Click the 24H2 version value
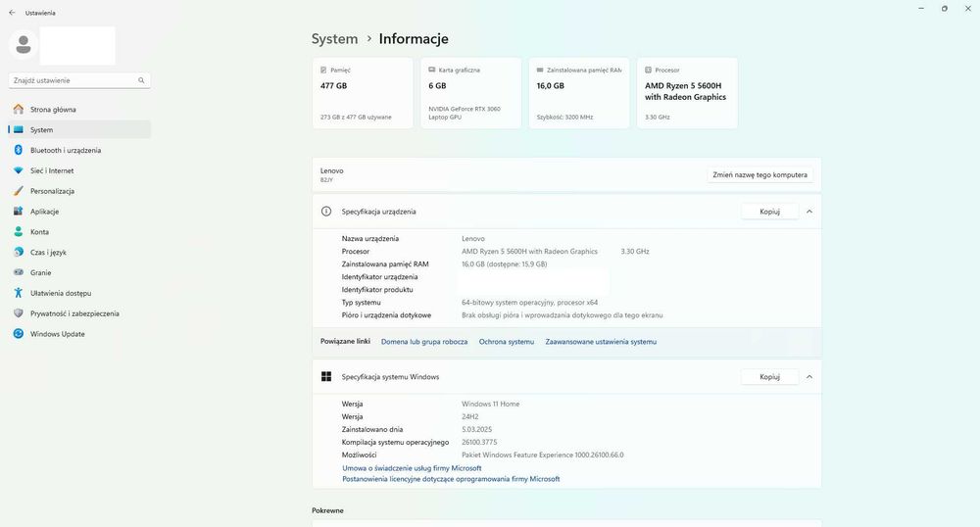Viewport: 980px width, 527px height. click(470, 416)
